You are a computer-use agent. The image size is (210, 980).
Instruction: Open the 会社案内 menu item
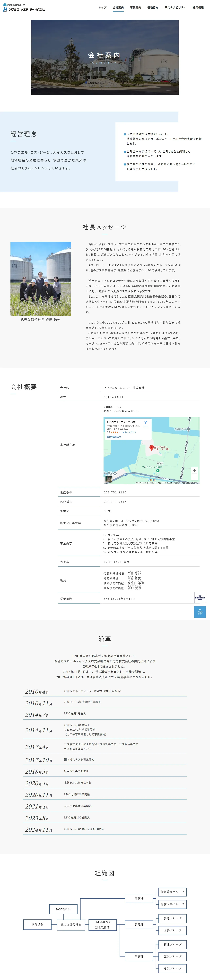coord(118,8)
